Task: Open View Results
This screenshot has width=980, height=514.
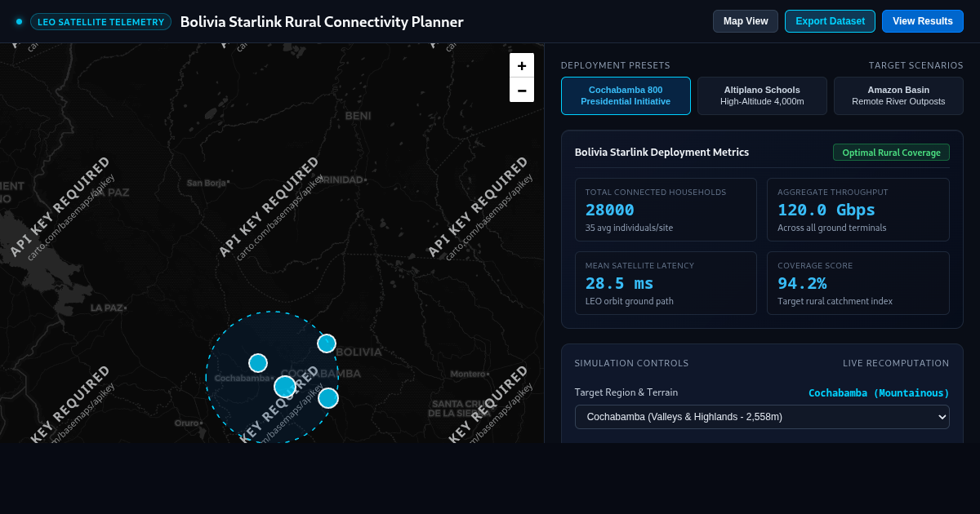Action: click(x=923, y=21)
